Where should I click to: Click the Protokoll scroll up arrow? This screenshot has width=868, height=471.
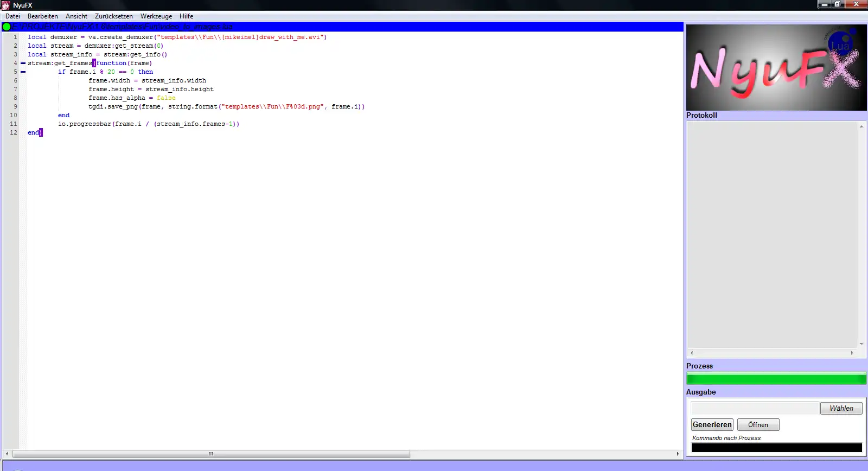861,126
